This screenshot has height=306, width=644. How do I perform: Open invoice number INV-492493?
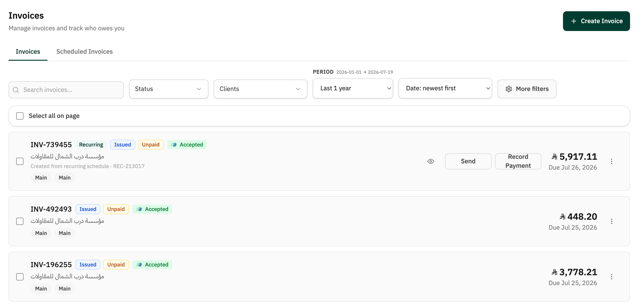point(51,209)
